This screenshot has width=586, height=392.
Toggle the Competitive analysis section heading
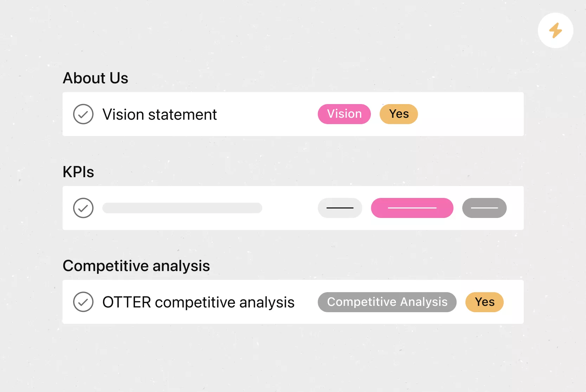[136, 266]
